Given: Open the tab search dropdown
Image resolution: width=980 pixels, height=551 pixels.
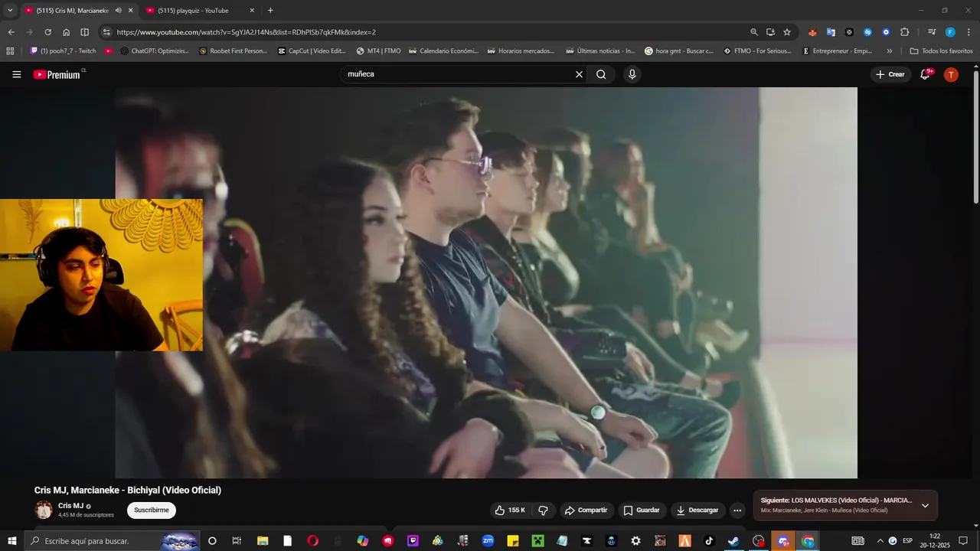Looking at the screenshot, I should pos(10,11).
